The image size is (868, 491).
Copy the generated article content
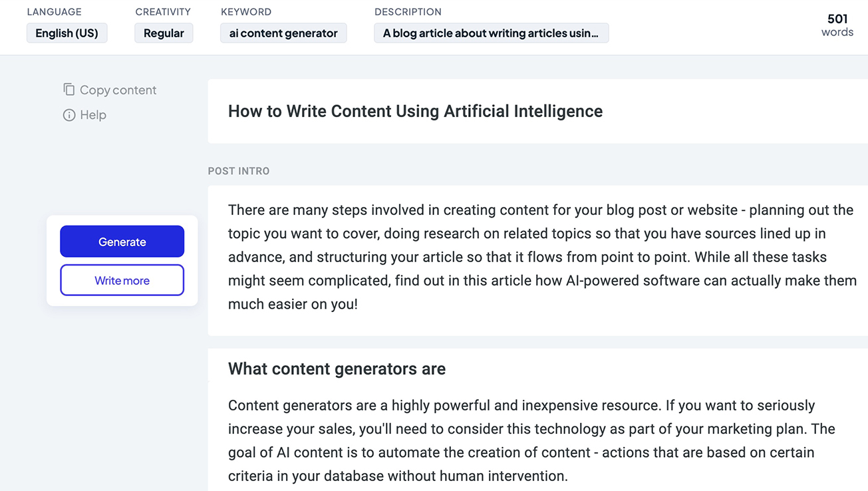tap(109, 89)
